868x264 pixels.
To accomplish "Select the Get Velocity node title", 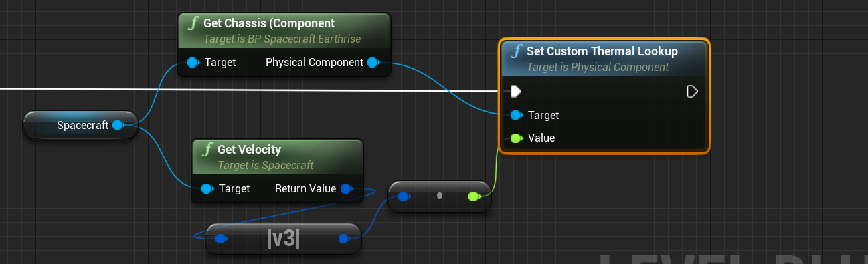I will [249, 149].
